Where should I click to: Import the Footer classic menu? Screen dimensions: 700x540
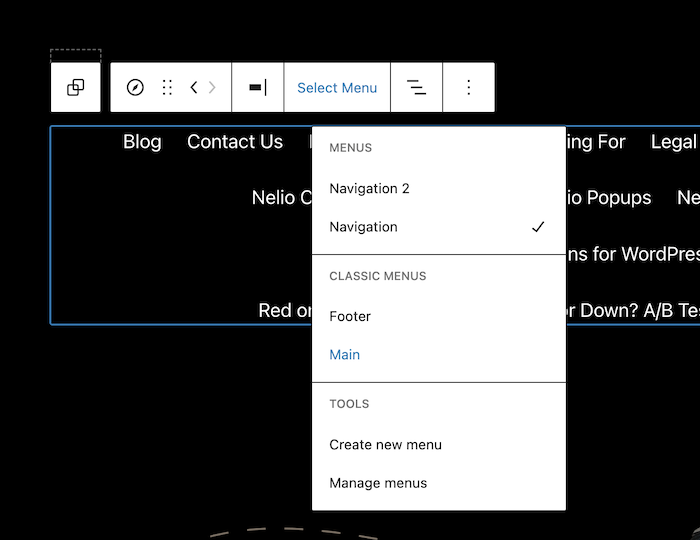439,316
